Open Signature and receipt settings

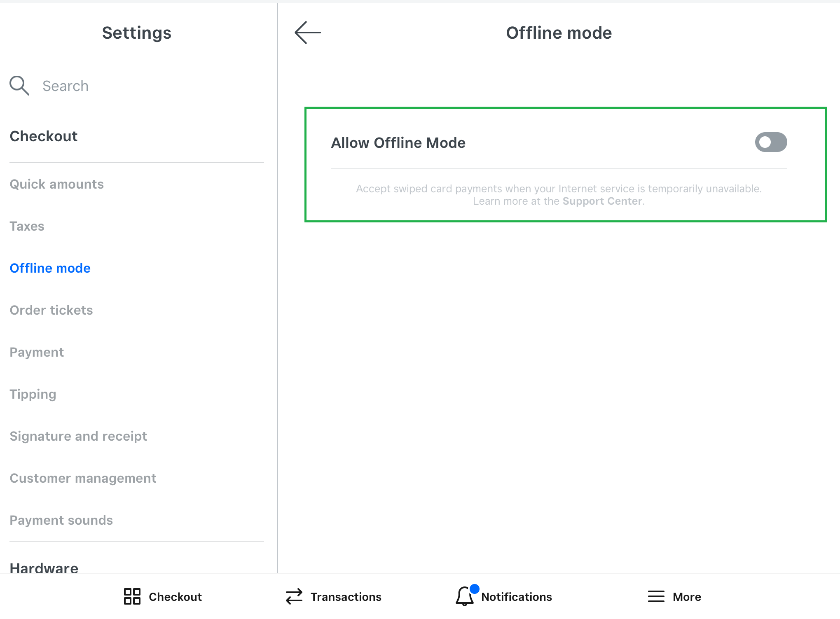[78, 436]
